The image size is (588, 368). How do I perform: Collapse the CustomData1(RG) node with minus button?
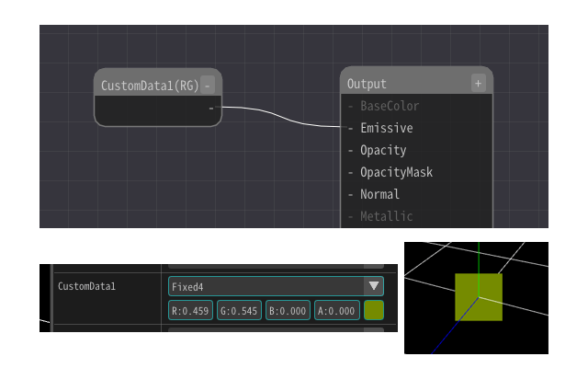[x=208, y=85]
